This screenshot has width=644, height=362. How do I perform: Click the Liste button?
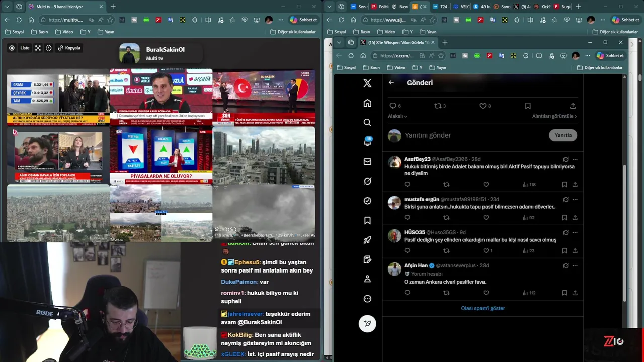[25, 48]
